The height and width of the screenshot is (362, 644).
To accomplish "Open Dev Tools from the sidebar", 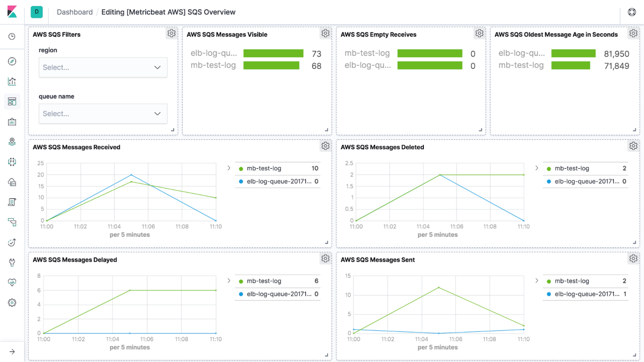I will (12, 262).
